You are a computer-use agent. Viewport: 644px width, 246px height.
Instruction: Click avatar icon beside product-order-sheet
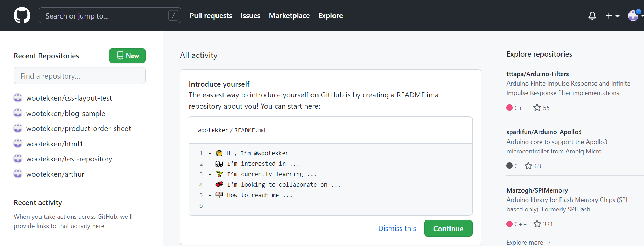point(18,128)
